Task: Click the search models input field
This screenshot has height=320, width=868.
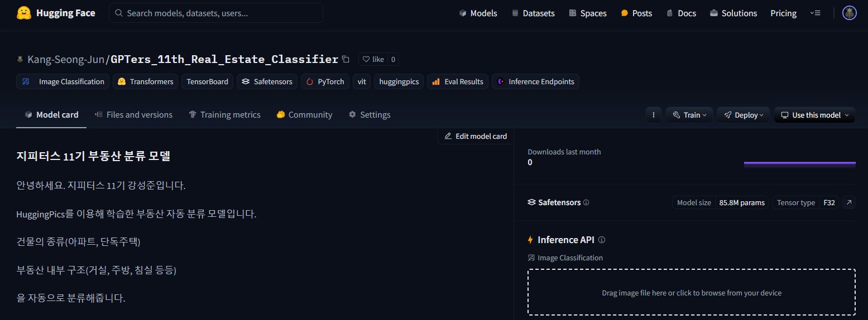Action: [215, 13]
